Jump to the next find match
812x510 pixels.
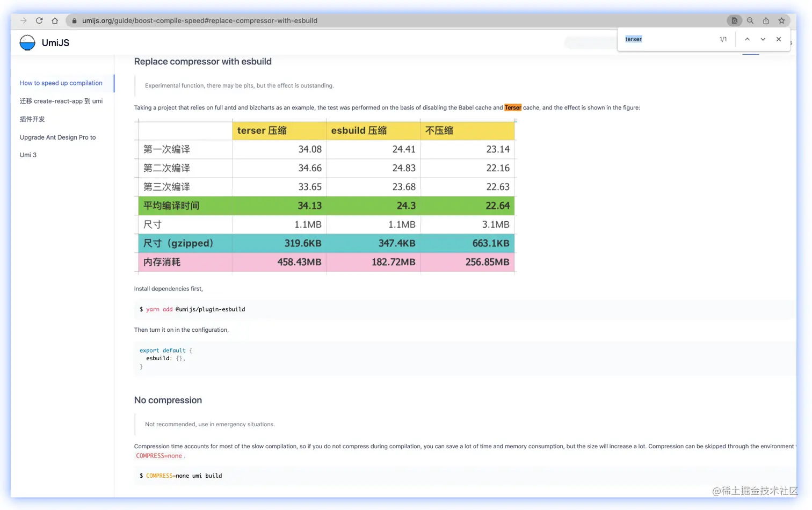tap(763, 39)
